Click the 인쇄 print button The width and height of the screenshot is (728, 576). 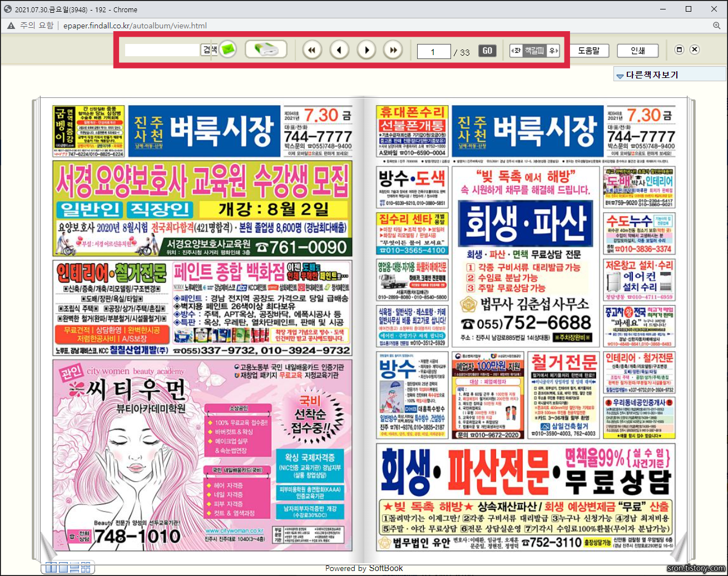coord(638,51)
